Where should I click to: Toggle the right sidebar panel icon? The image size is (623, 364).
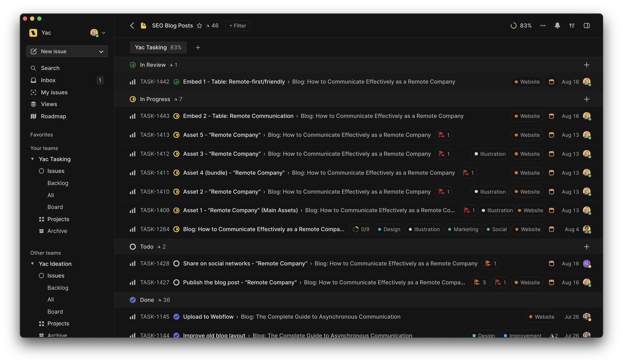(587, 26)
